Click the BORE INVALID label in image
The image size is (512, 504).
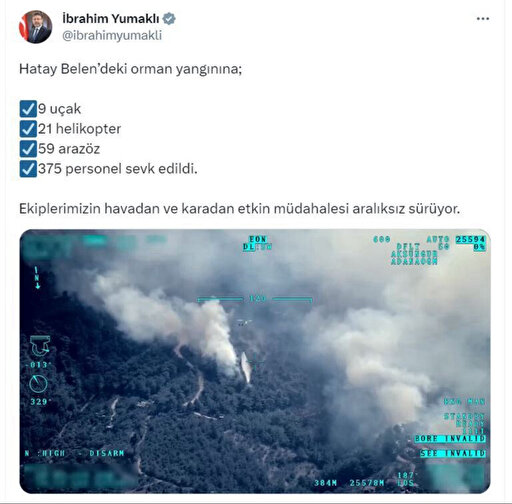[x=450, y=439]
